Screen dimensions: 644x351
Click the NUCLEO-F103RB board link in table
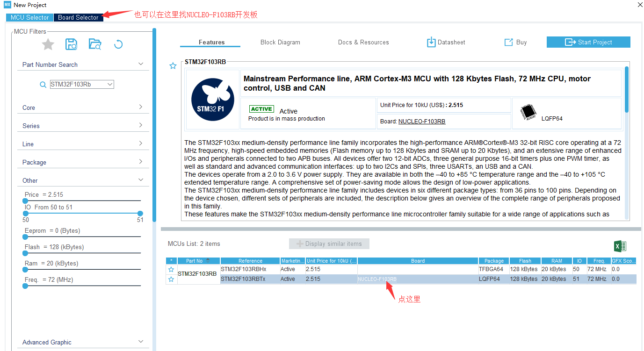(377, 279)
